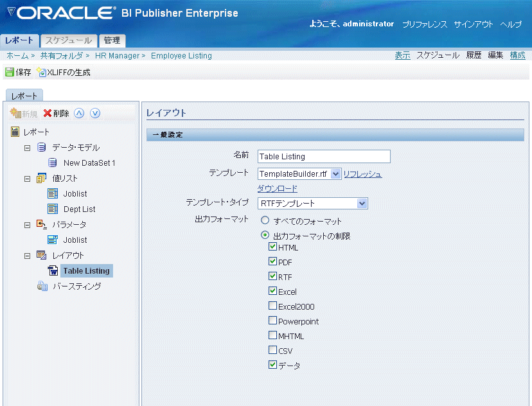
Task: Move item up with arrow icon
Action: [x=79, y=113]
